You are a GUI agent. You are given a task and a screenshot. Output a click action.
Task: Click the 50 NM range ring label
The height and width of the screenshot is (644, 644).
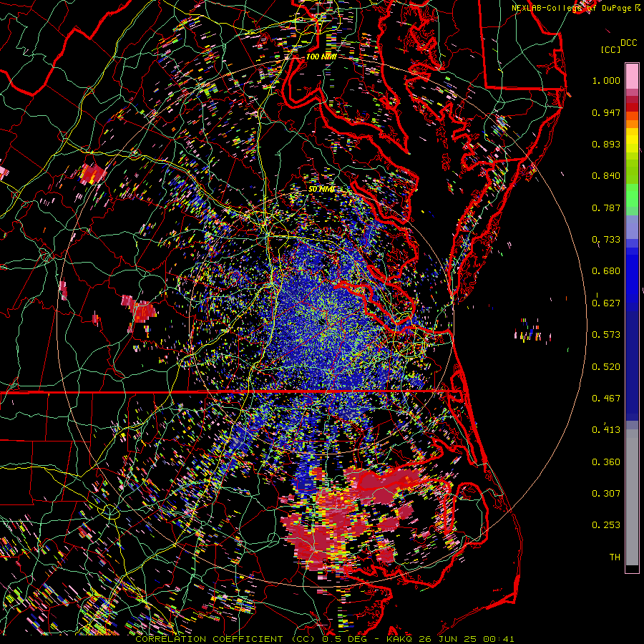tap(321, 190)
